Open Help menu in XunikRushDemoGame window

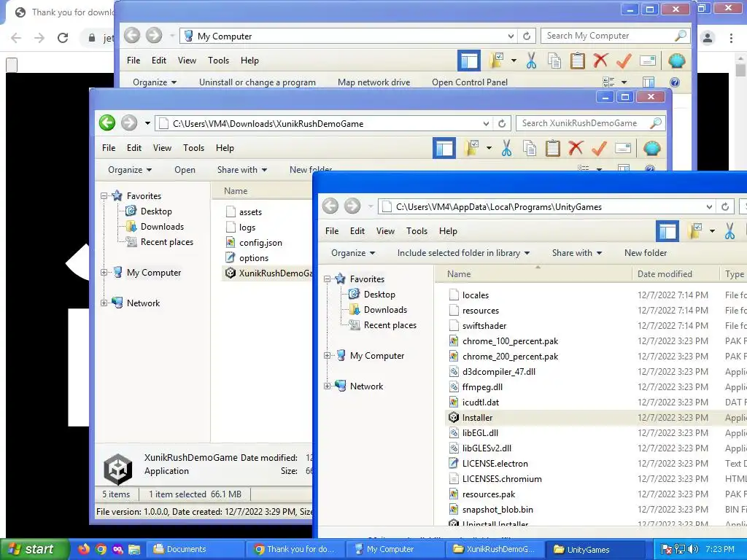pyautogui.click(x=225, y=148)
